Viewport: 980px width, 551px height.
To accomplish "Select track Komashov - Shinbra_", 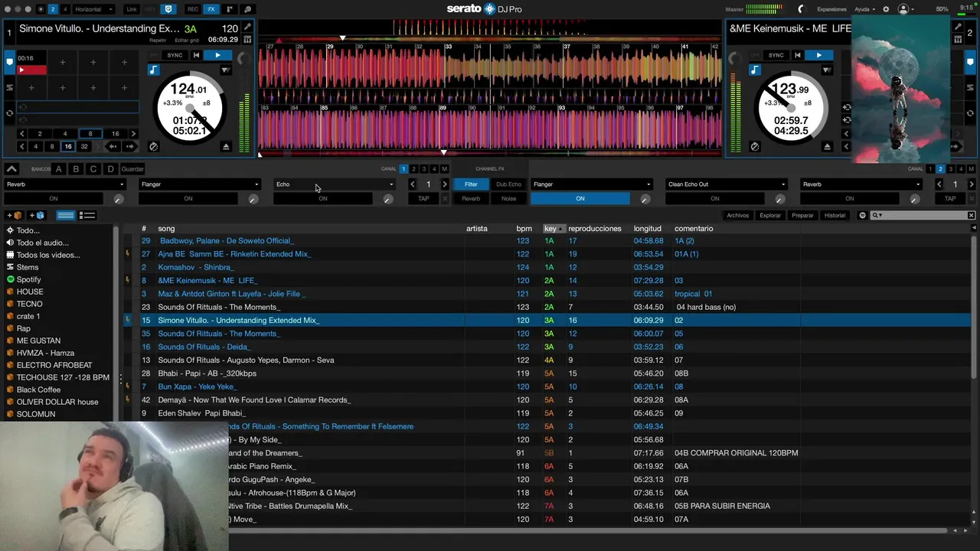I will tap(194, 267).
